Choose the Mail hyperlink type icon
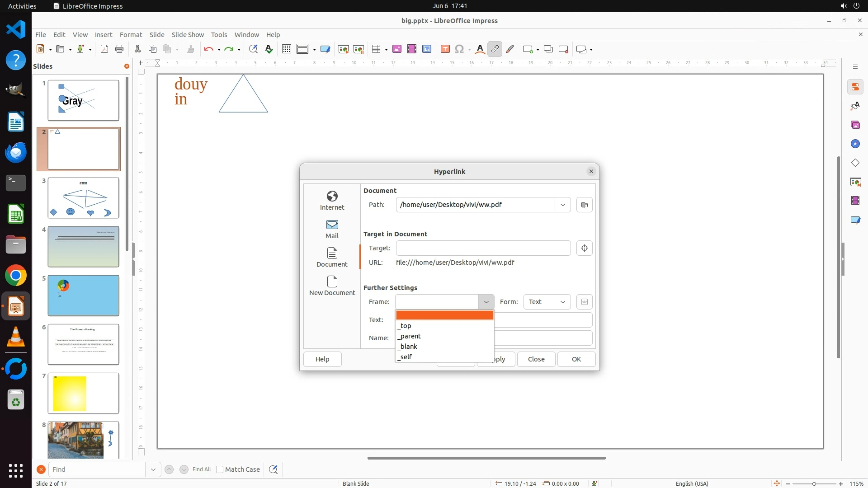The image size is (868, 488). tap(332, 228)
